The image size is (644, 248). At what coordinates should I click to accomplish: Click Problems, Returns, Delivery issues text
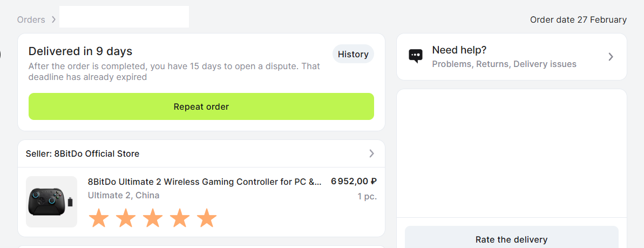coord(504,64)
